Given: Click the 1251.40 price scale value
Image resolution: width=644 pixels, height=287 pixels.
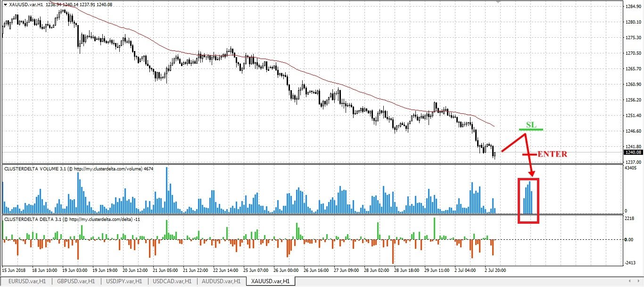Looking at the screenshot, I should point(632,116).
